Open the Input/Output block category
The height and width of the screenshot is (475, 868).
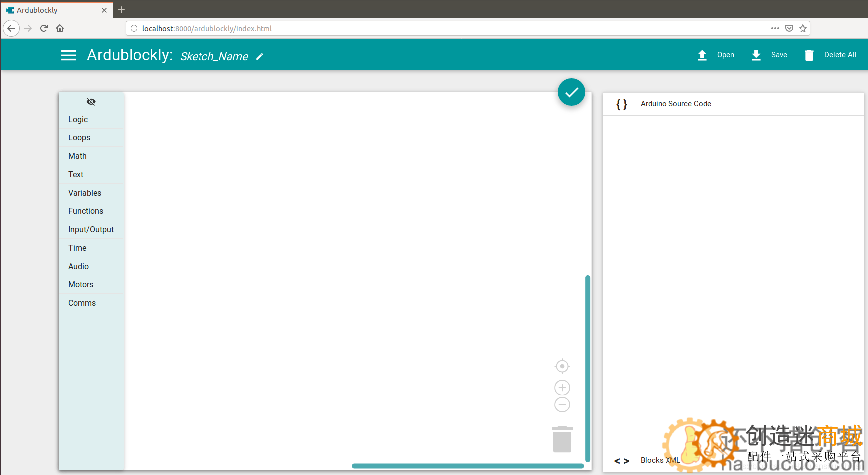[91, 229]
